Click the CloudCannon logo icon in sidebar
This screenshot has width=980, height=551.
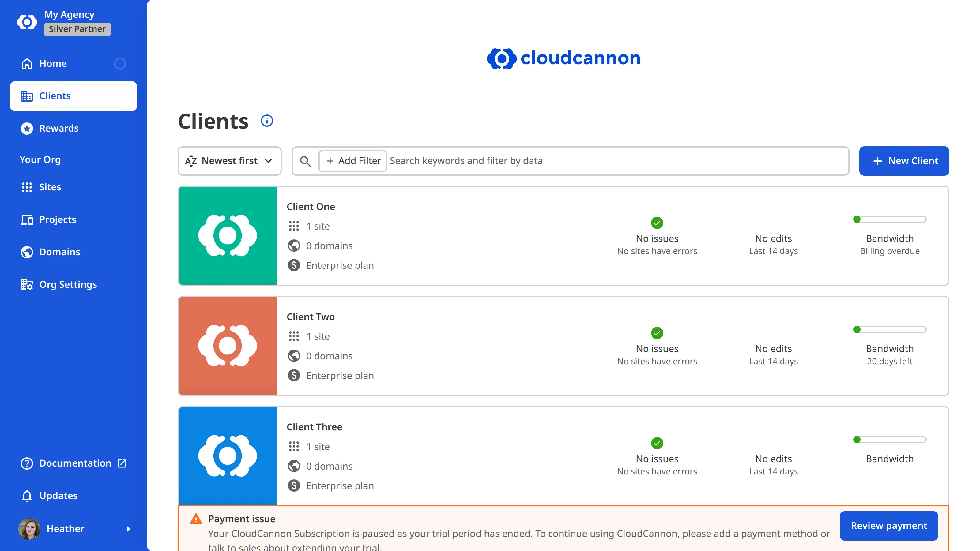[x=27, y=22]
